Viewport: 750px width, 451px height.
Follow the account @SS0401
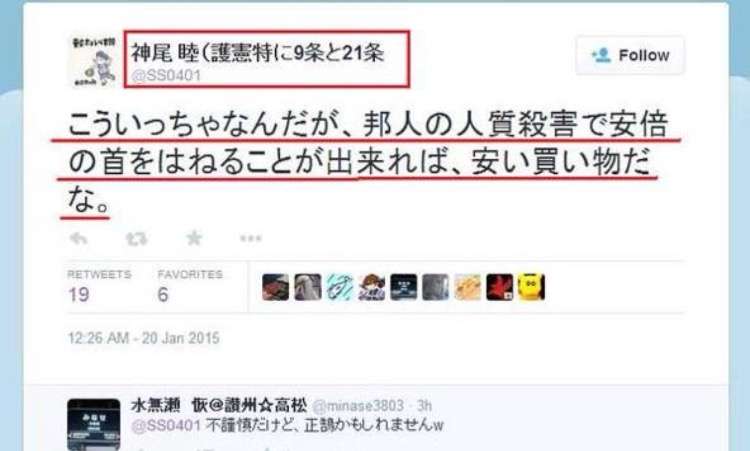[630, 55]
